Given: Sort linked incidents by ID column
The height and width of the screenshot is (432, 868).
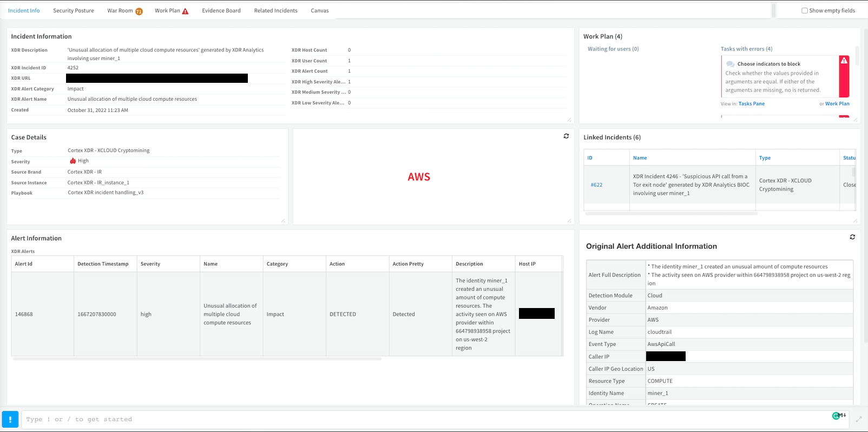Looking at the screenshot, I should point(590,158).
